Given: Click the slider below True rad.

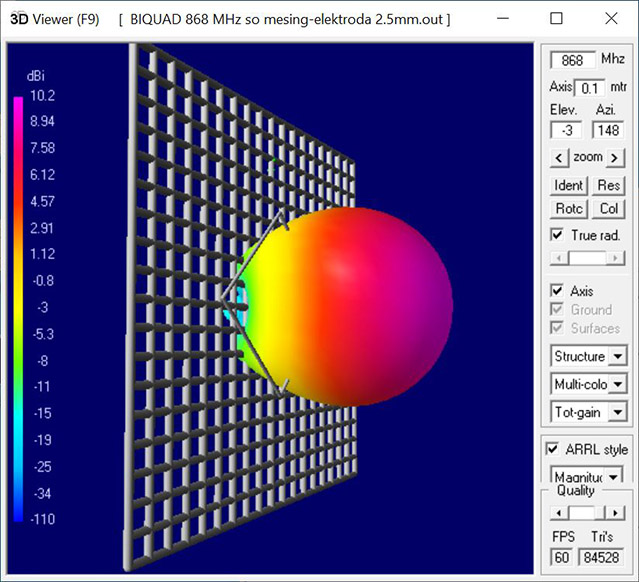Looking at the screenshot, I should [x=588, y=258].
